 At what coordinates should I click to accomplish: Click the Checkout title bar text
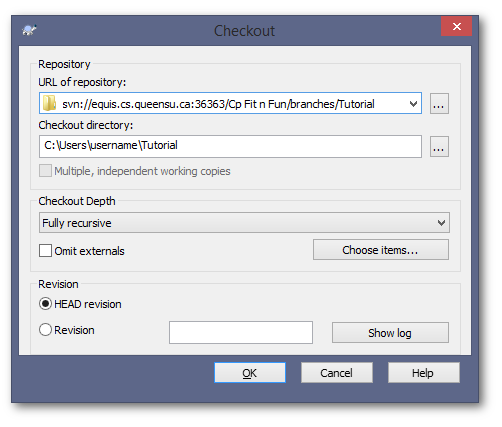pyautogui.click(x=244, y=31)
